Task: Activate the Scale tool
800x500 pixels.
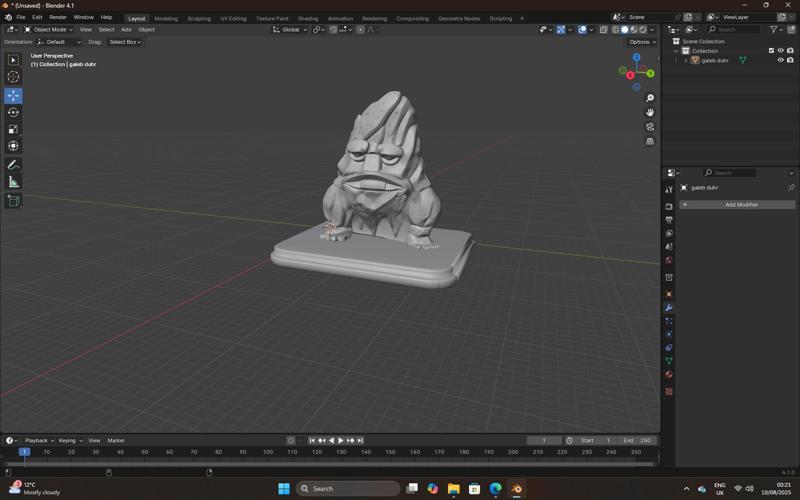Action: point(13,129)
